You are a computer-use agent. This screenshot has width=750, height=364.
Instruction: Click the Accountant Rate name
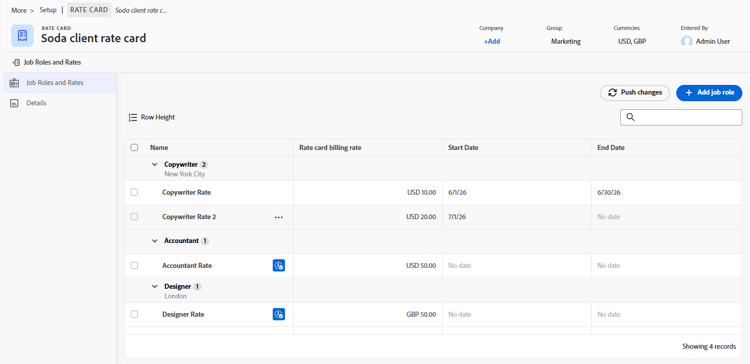coord(187,265)
